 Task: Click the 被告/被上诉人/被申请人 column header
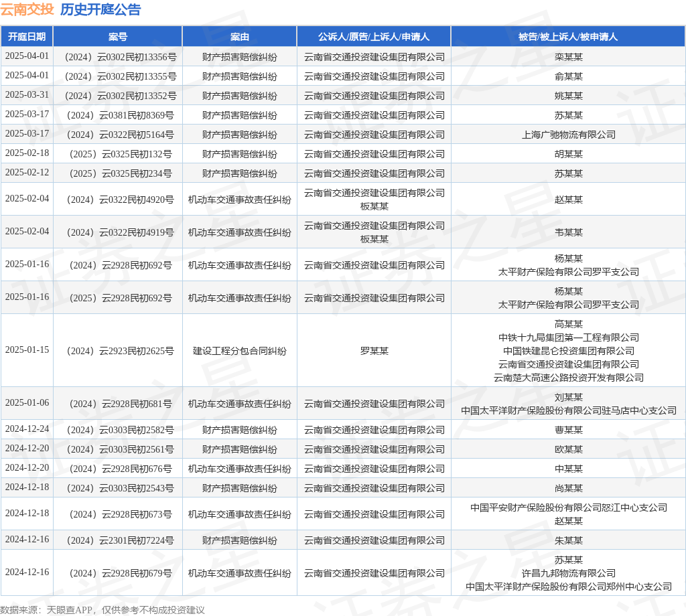[x=568, y=37]
